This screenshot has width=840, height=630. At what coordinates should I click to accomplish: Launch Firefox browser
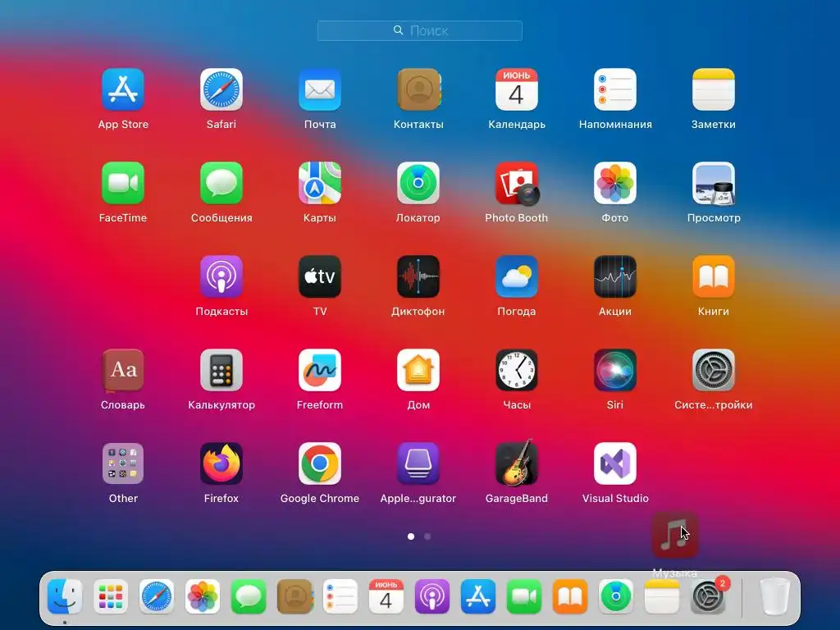221,463
